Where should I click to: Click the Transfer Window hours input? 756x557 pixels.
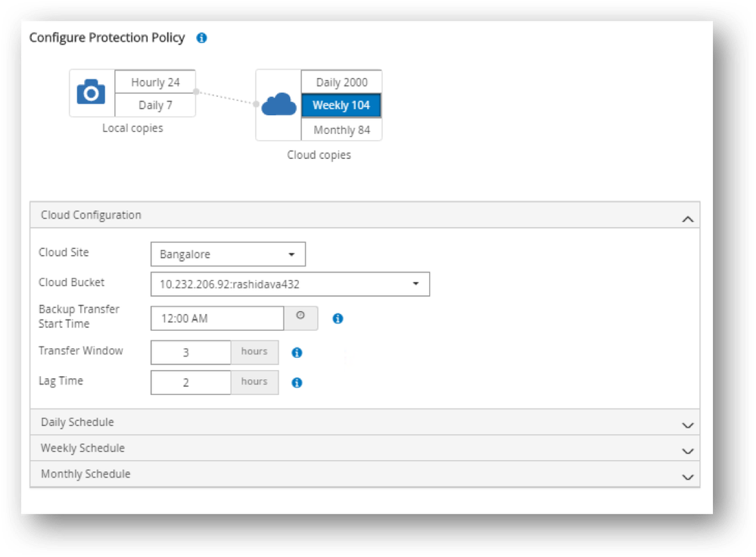tap(191, 353)
